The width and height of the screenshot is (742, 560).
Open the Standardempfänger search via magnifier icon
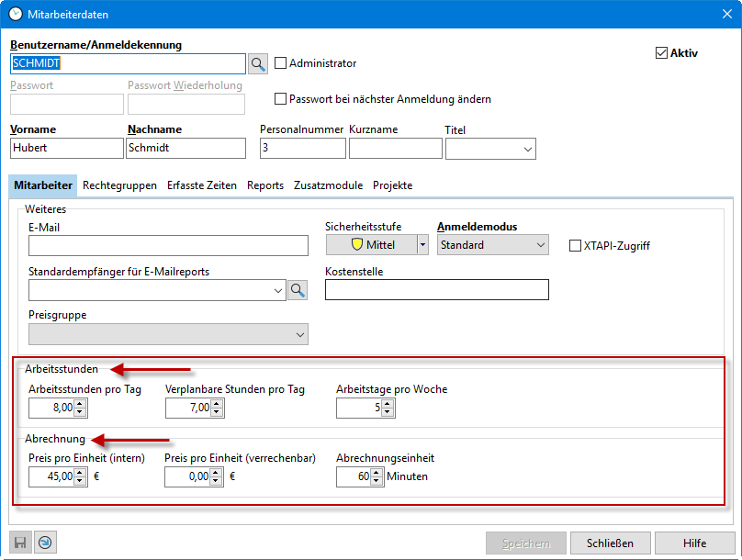pyautogui.click(x=298, y=289)
